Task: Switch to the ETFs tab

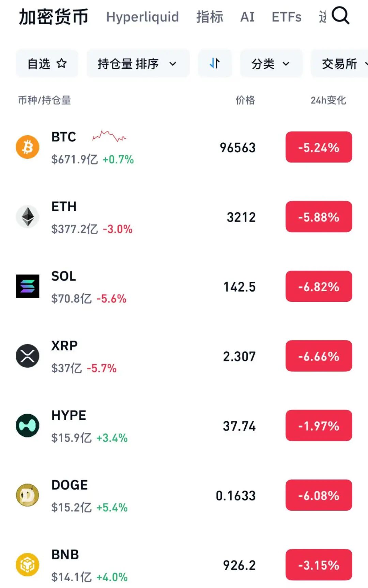Action: [x=286, y=17]
